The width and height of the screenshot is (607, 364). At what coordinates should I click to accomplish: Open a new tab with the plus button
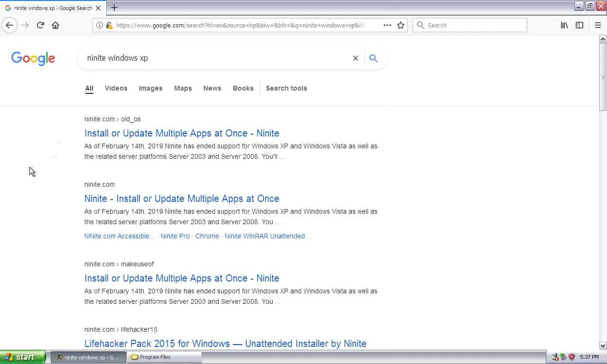tap(114, 8)
